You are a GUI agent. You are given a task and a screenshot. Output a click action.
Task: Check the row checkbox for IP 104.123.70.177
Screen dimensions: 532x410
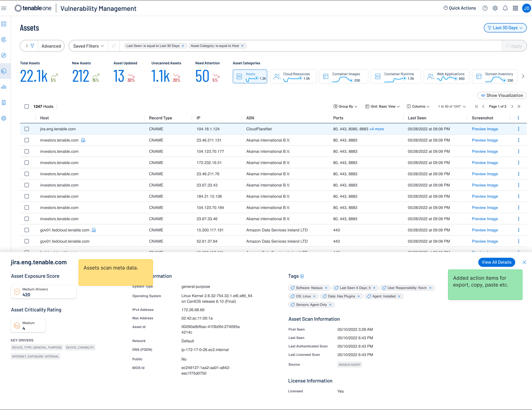[x=27, y=151]
